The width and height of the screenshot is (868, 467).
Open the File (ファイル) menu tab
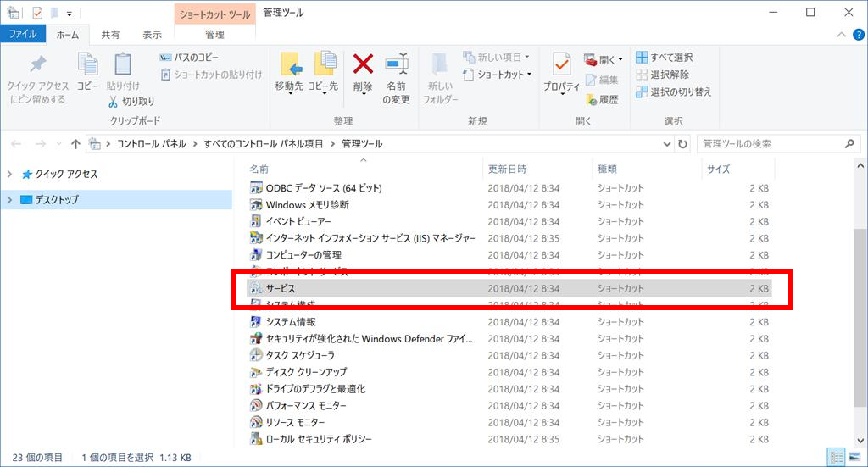click(x=23, y=34)
